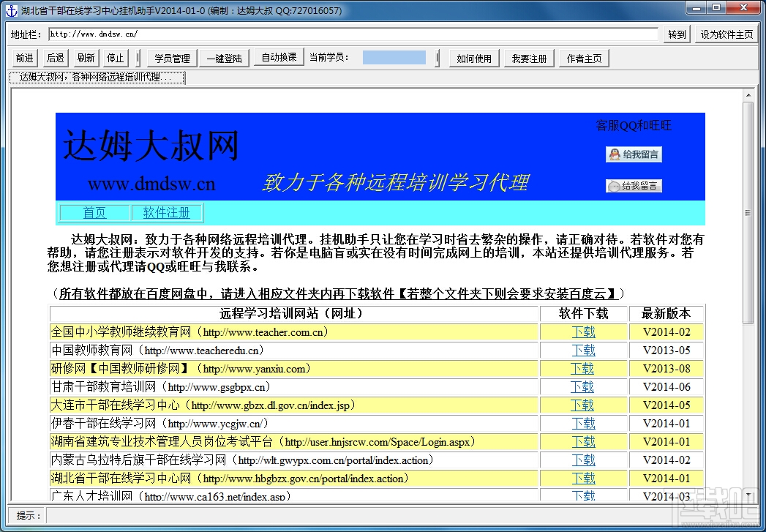Click version cell V2014-05
The width and height of the screenshot is (766, 532).
(667, 405)
